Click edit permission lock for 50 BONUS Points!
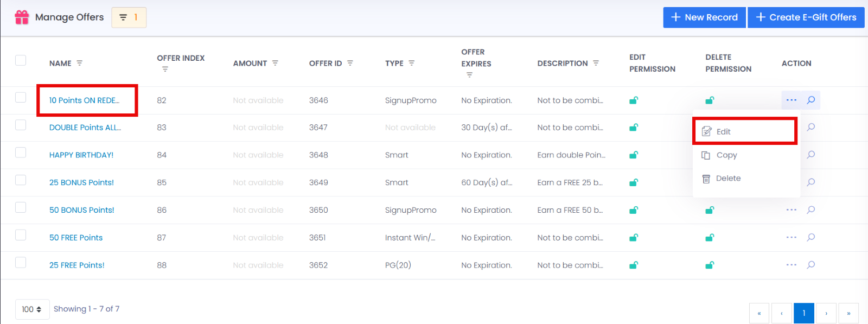 [634, 210]
